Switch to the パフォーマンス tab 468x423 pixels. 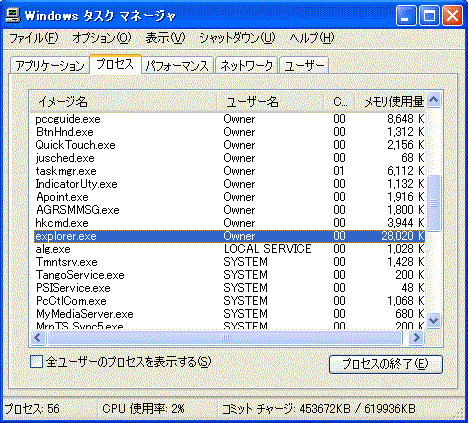tap(177, 66)
